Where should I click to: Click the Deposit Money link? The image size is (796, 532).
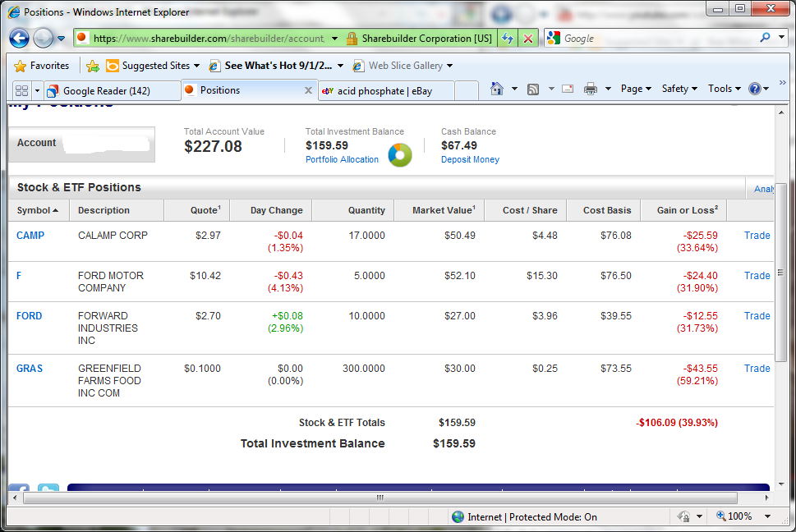pos(470,159)
